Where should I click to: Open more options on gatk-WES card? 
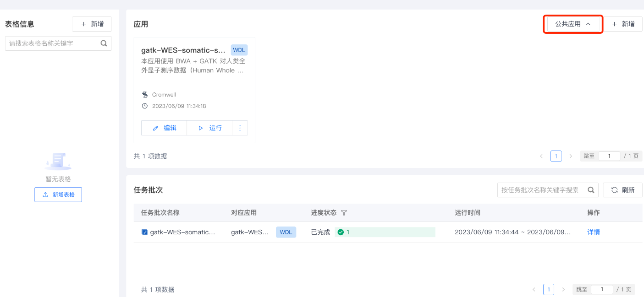pos(240,128)
